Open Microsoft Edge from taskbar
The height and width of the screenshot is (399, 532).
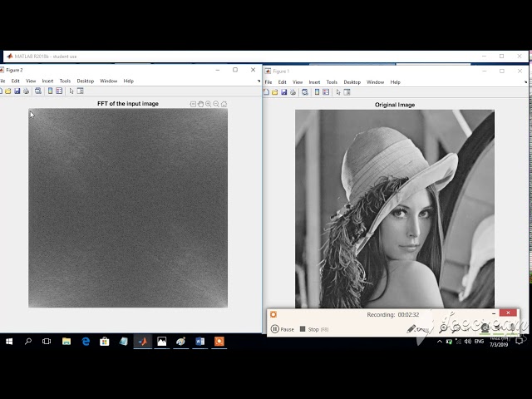pos(86,342)
